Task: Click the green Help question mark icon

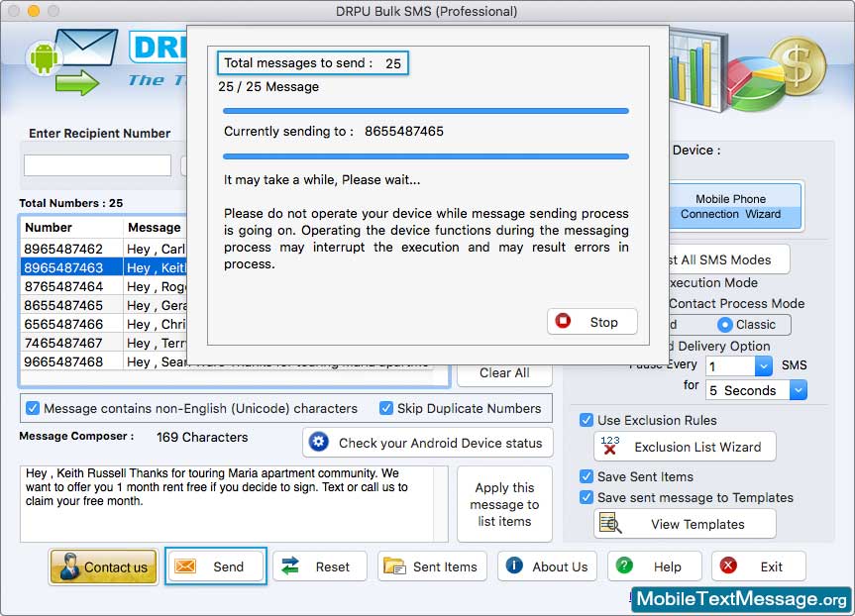Action: point(624,565)
